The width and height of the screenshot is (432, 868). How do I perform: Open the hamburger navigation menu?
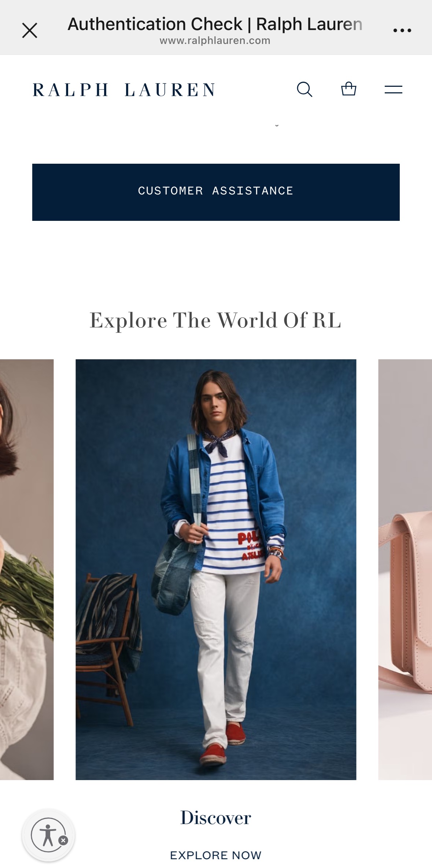394,89
